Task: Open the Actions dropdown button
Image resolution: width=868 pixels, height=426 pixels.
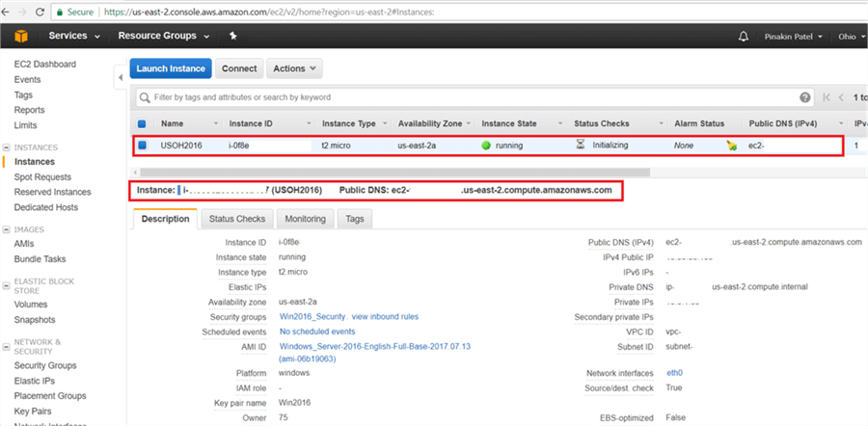Action: 294,68
